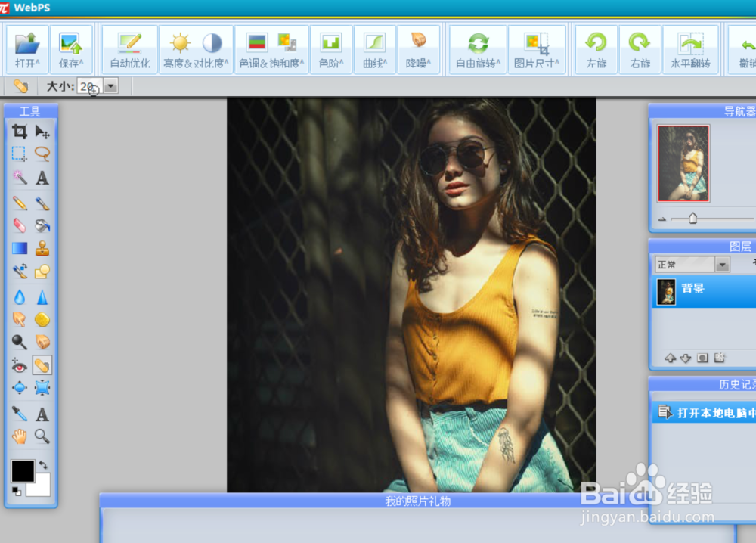Select the Bloat tool

[x=20, y=388]
